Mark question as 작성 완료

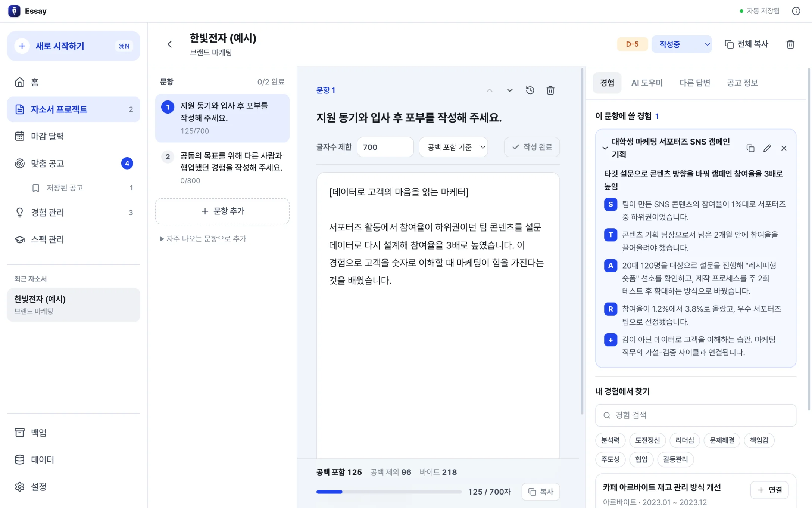(532, 147)
